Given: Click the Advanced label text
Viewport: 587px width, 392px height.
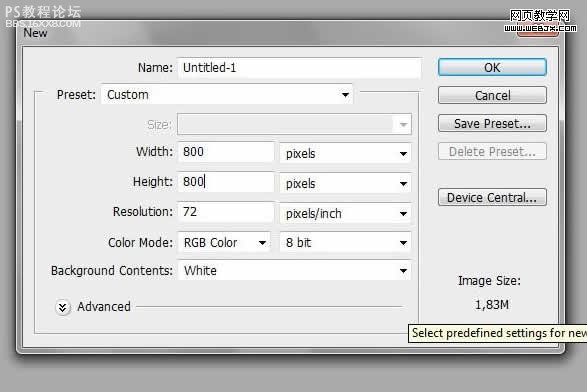Looking at the screenshot, I should click(x=104, y=307).
